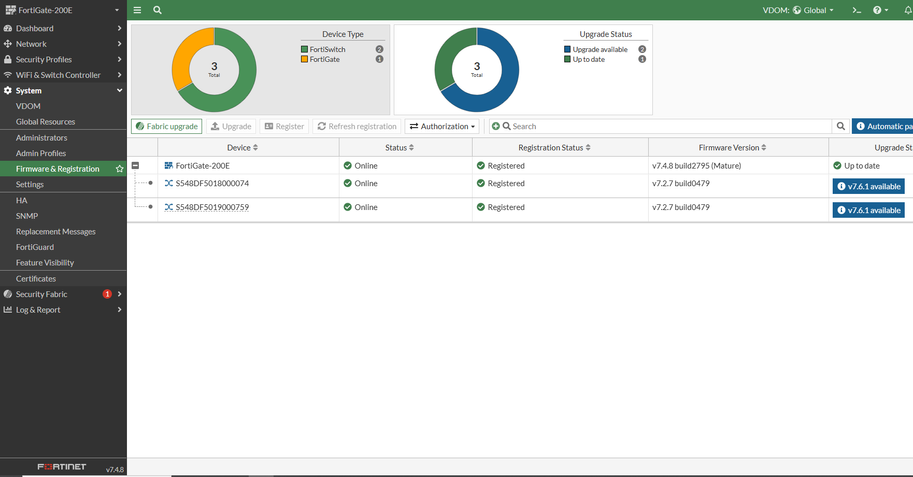Image resolution: width=913 pixels, height=477 pixels.
Task: Expand the Security Fabric menu
Action: point(63,294)
